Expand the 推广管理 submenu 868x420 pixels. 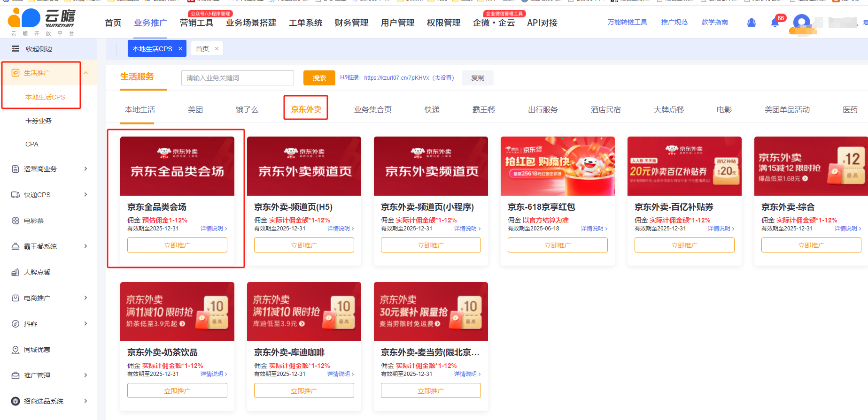point(85,375)
